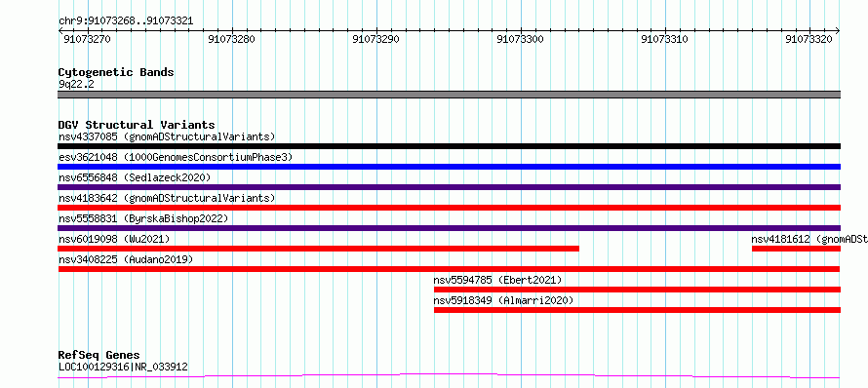Select the truncated variant label nsv4181612

point(809,239)
